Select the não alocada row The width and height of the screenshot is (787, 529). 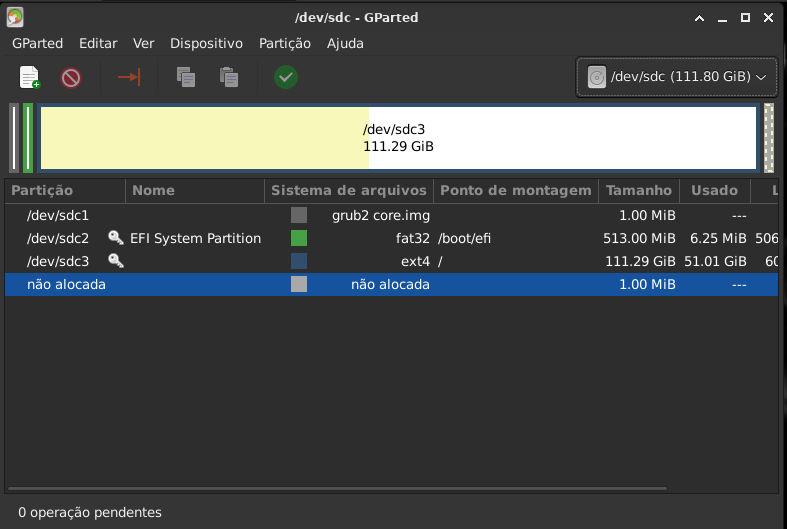(66, 284)
